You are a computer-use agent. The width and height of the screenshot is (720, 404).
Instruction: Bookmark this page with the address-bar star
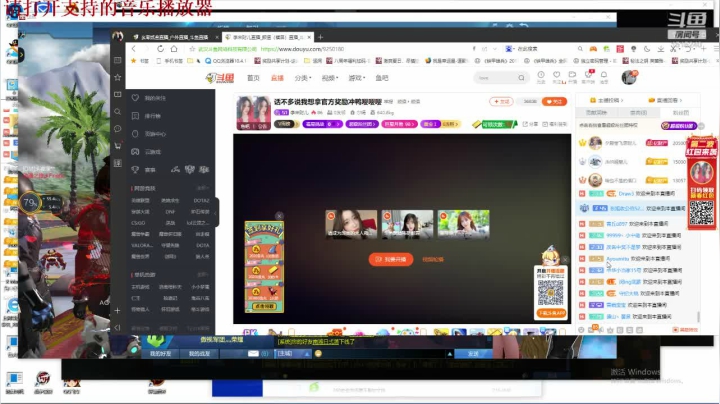[192, 49]
